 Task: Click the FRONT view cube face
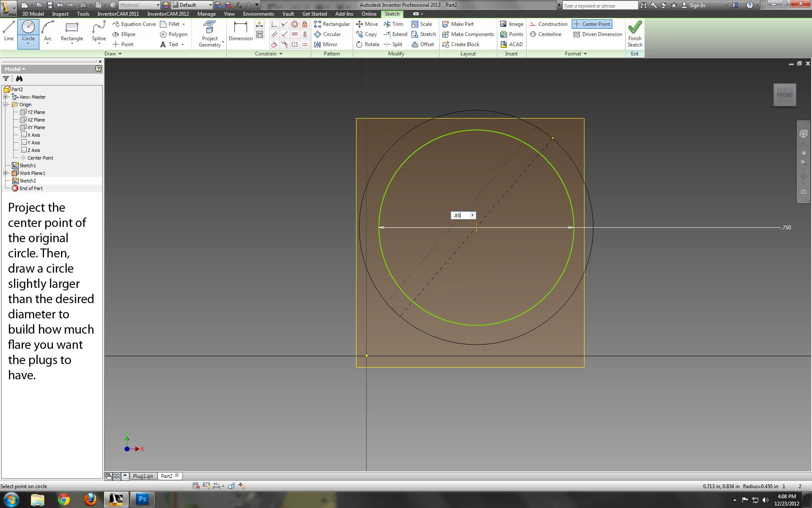point(785,95)
